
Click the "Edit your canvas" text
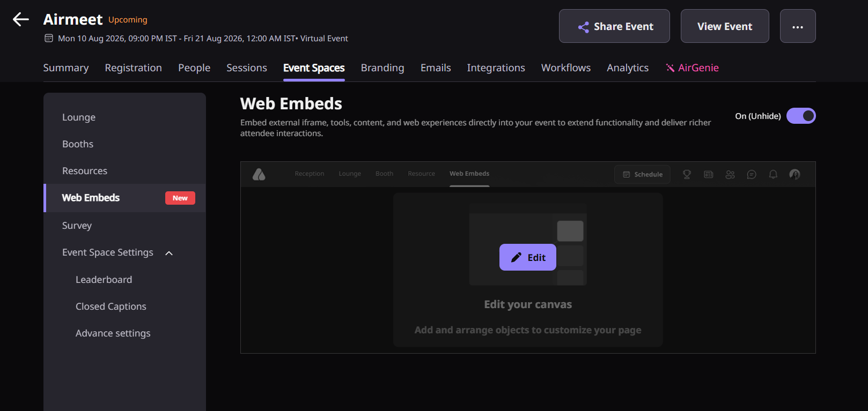[528, 304]
